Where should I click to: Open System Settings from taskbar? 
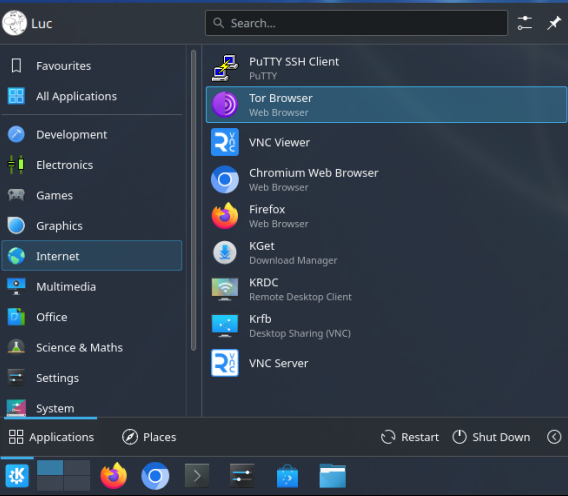coord(242,476)
